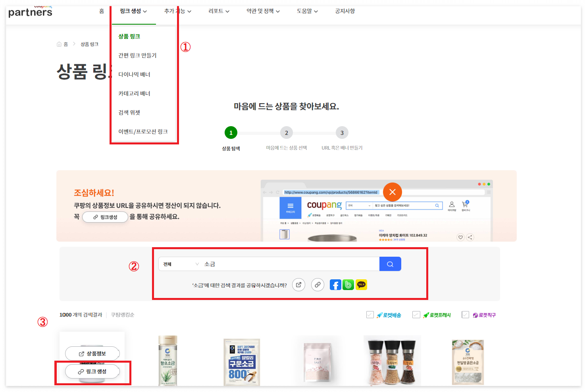The height and width of the screenshot is (392, 587).
Task: Toggle the 로켓배송 checkbox filter
Action: [370, 315]
